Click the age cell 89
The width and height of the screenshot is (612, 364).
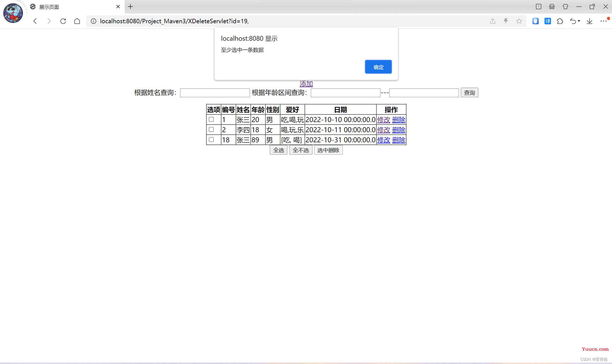pos(258,140)
